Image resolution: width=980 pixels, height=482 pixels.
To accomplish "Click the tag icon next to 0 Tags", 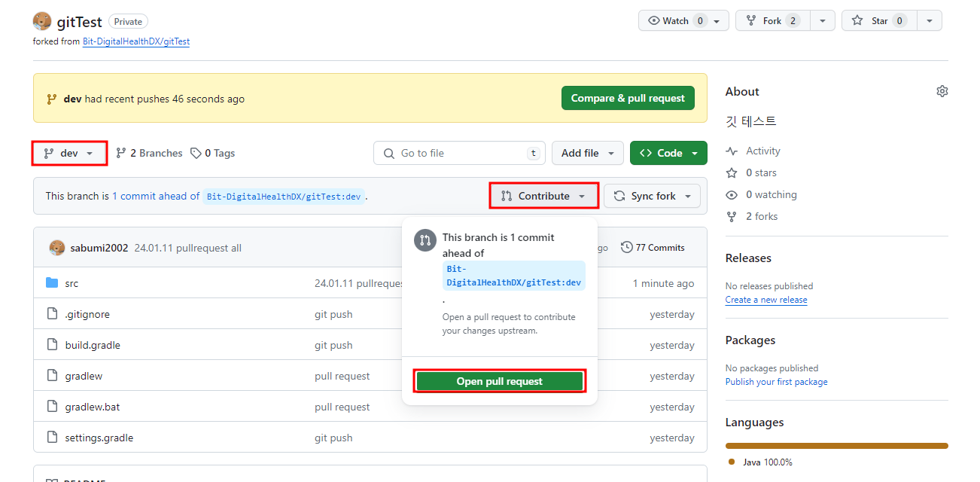I will click(x=196, y=153).
